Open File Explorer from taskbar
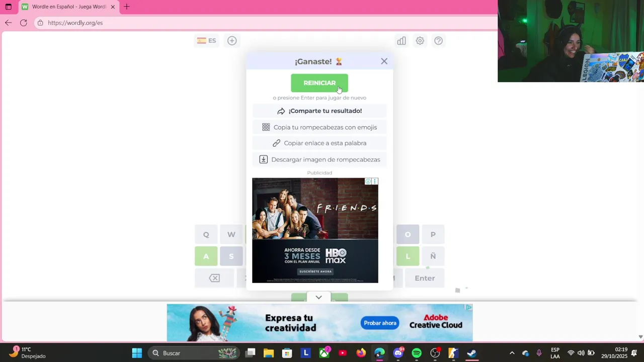Viewport: 644px width, 362px height. (269, 353)
